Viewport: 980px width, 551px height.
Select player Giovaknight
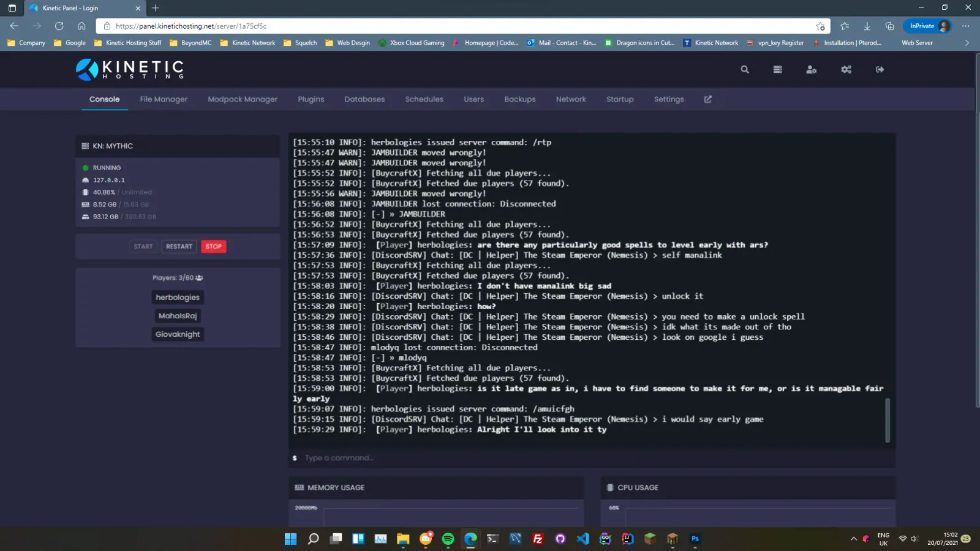(x=178, y=334)
